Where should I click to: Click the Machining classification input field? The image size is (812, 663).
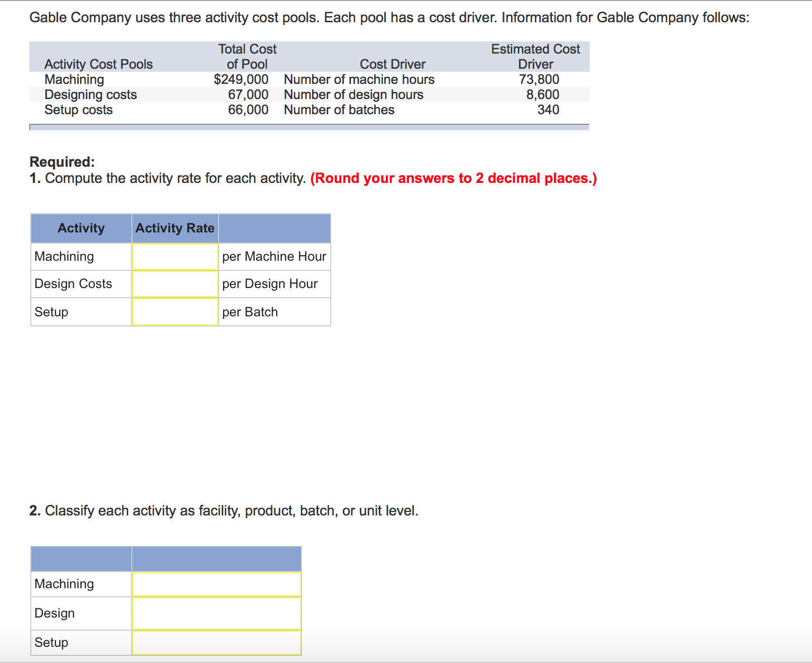[216, 584]
